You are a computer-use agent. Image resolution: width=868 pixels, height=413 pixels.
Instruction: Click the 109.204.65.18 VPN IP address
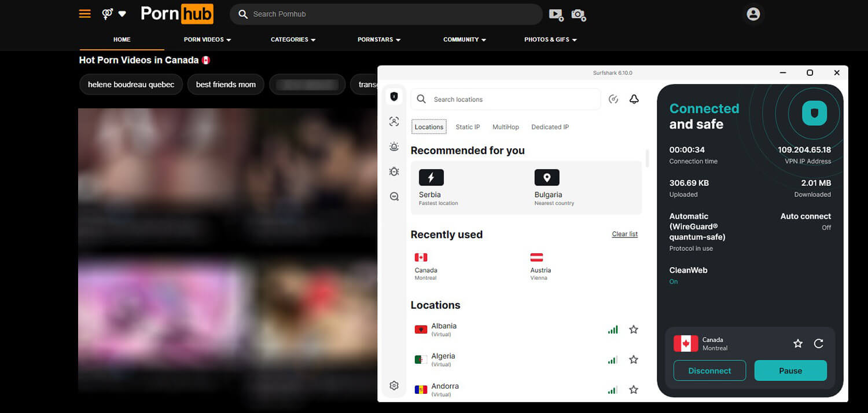tap(804, 150)
